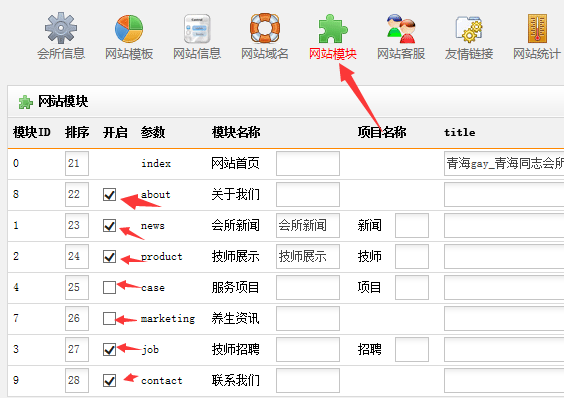Click the title field in case row
The width and height of the screenshot is (564, 398).
pos(504,287)
